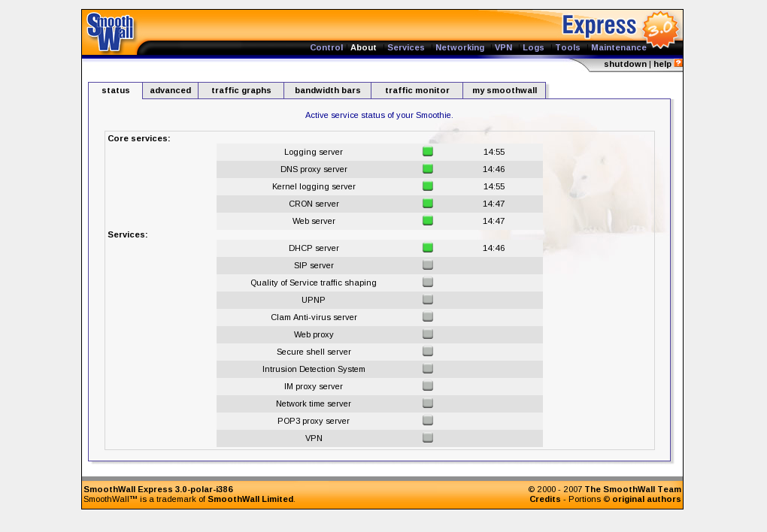Click the Kernel logging server label
This screenshot has height=532, width=767.
[314, 187]
